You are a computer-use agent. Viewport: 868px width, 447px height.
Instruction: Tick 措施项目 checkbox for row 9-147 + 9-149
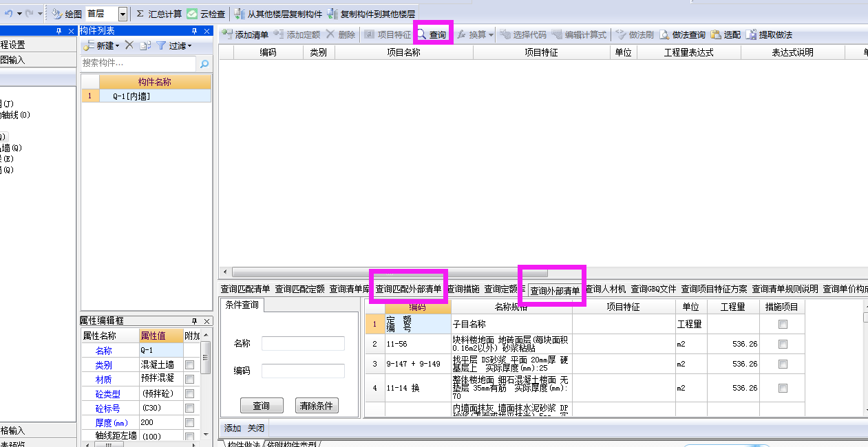point(783,364)
